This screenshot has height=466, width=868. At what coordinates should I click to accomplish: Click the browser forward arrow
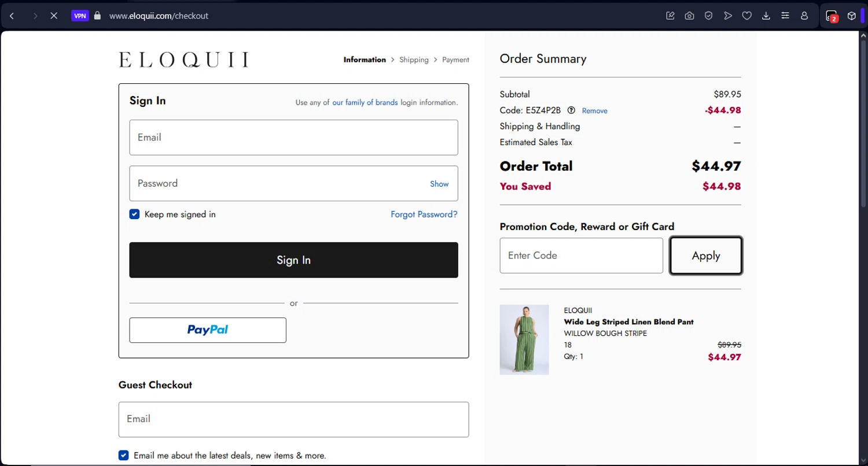tap(35, 16)
